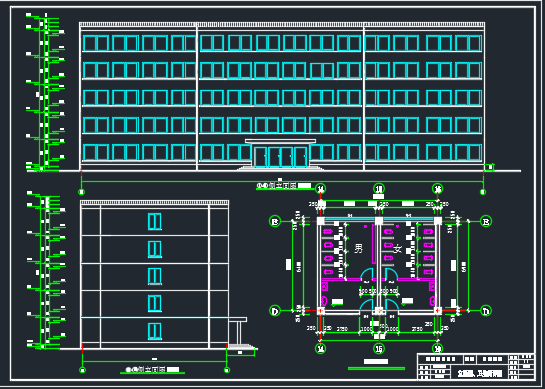The width and height of the screenshot is (545, 389).
Task: Select the canopy slab above main entrance
Action: pos(280,141)
